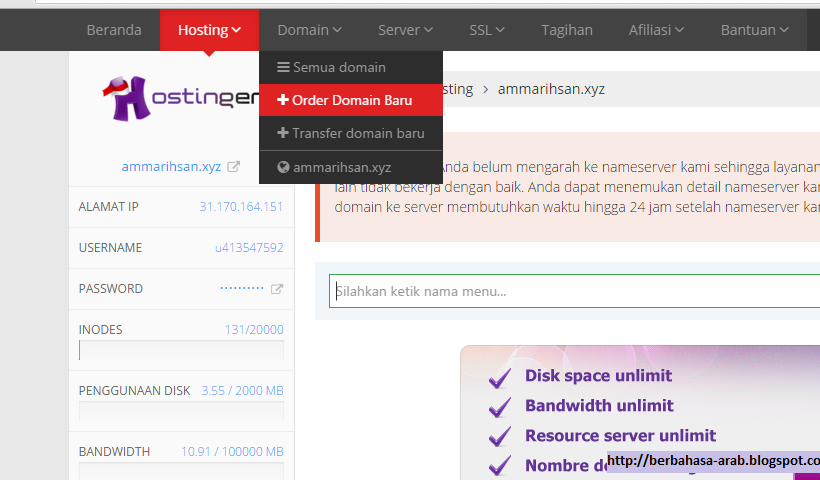The image size is (820, 480).
Task: Open the Tagihan menu item
Action: [567, 30]
